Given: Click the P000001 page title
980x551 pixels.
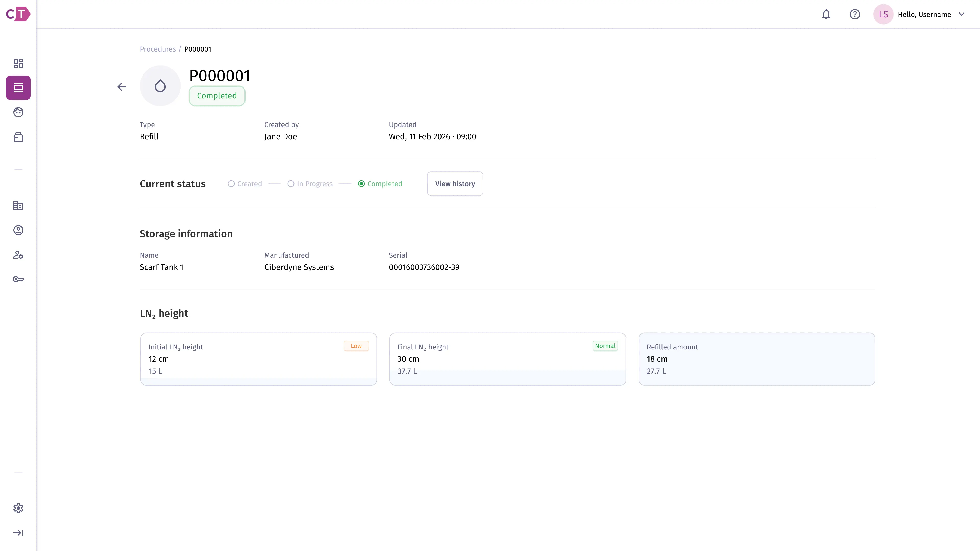Looking at the screenshot, I should point(219,76).
